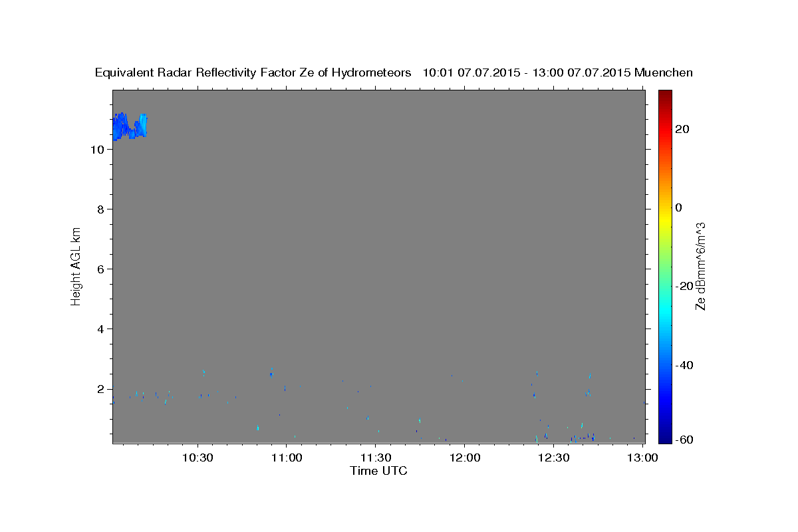Screen dimensions: 798x532
Task: Click the height tick label '4'
Action: [100, 329]
